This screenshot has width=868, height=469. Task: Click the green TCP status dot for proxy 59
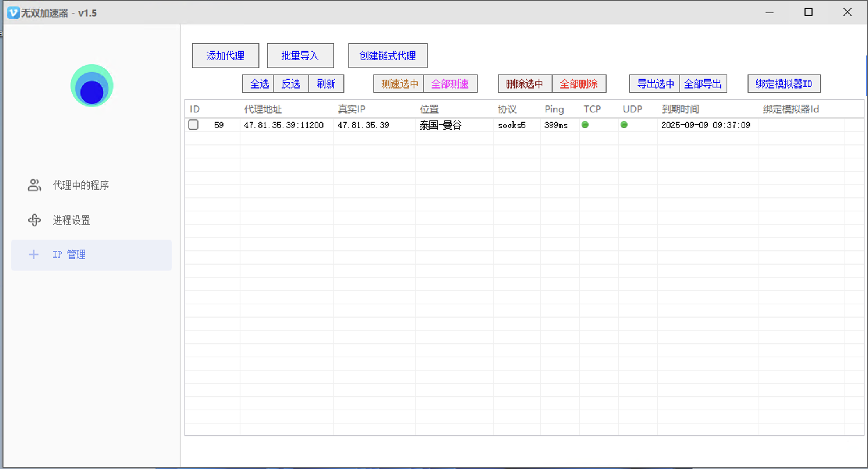(585, 125)
